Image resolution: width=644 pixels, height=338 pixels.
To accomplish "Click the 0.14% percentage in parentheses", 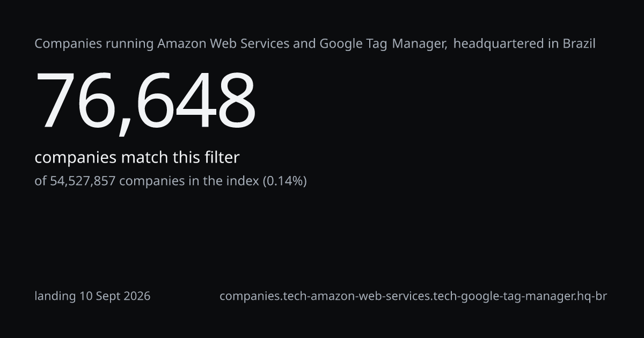I will (284, 181).
